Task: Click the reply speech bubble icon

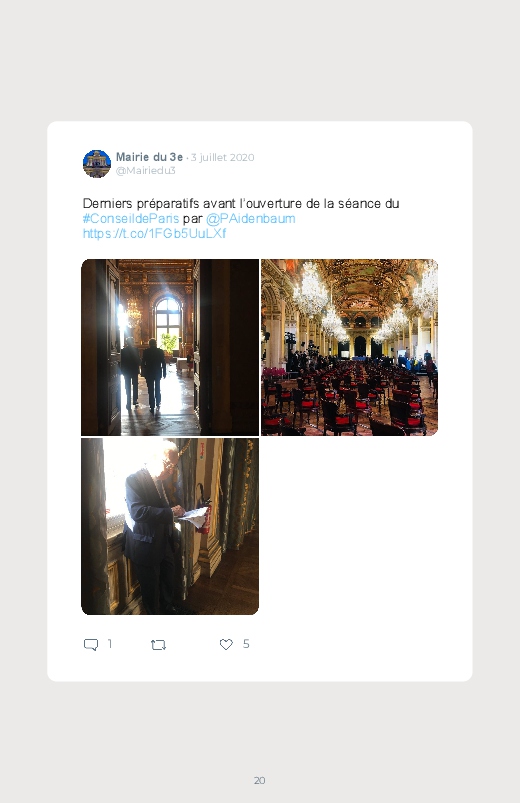Action: coord(91,644)
